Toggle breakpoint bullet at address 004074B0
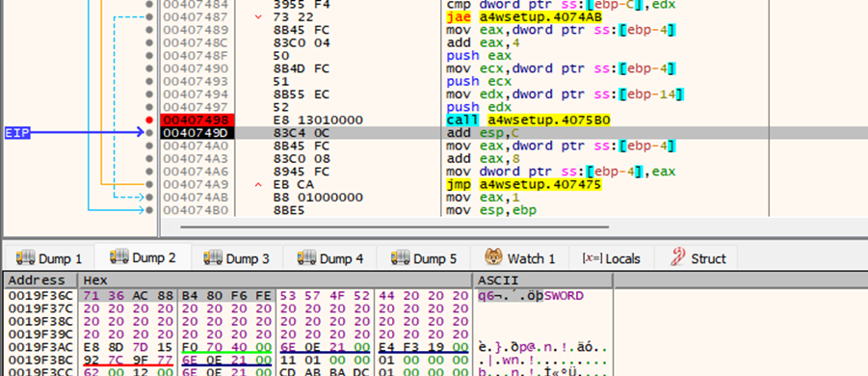The image size is (868, 376). [x=149, y=210]
